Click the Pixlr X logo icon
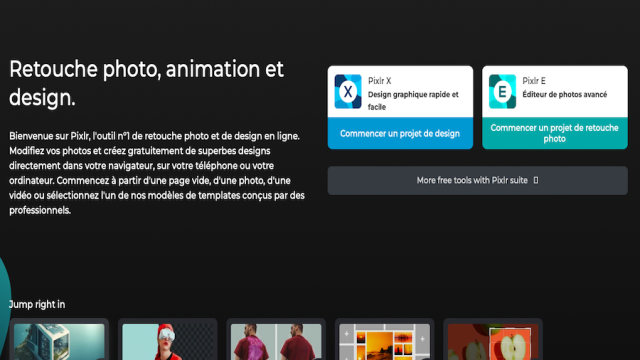 click(x=348, y=91)
